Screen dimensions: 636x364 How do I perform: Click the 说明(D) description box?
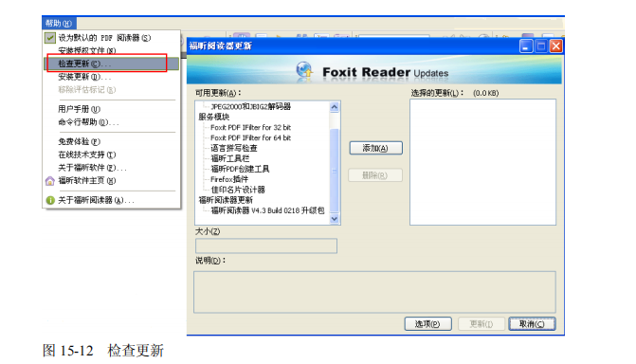[374, 292]
